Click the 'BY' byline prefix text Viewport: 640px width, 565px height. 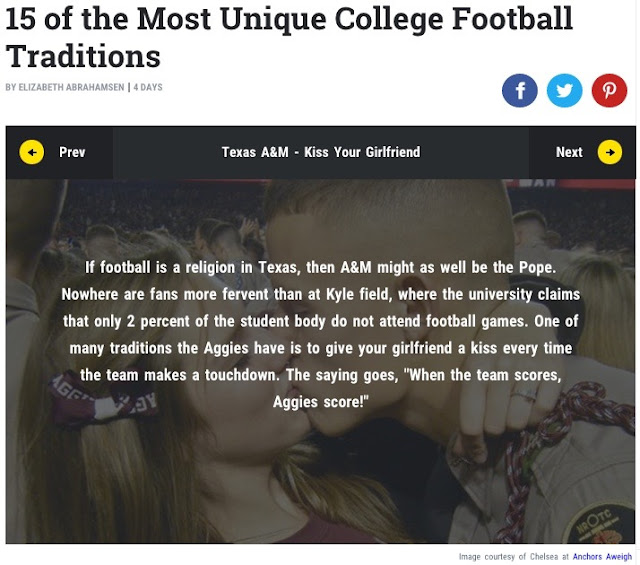point(11,88)
